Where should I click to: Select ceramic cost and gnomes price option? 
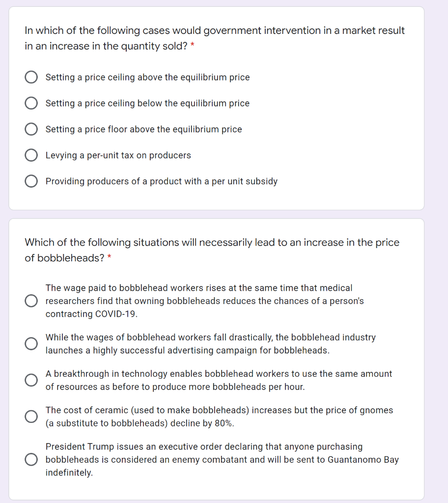tap(31, 417)
